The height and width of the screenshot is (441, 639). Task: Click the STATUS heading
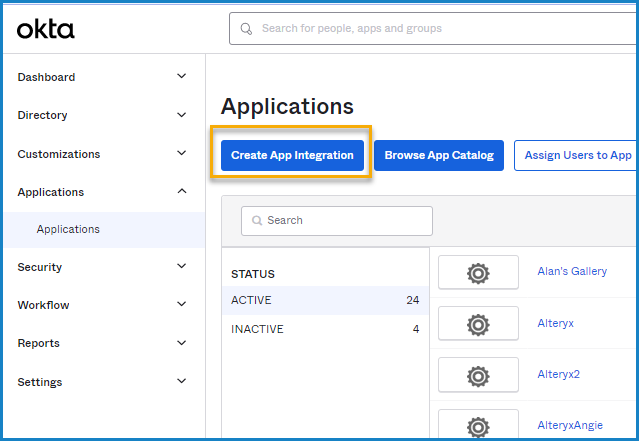pos(253,274)
